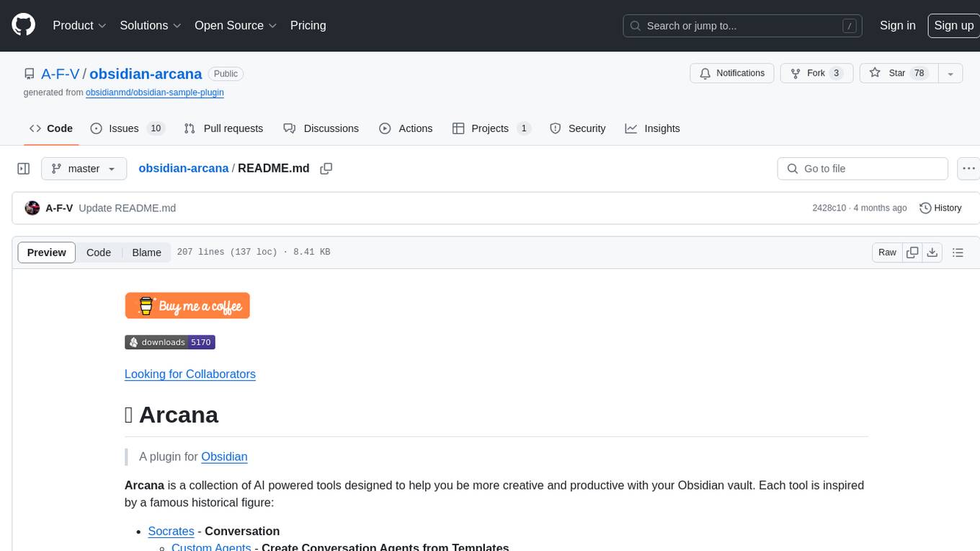Viewport: 980px width, 551px height.
Task: Open the more file actions menu
Action: [969, 169]
